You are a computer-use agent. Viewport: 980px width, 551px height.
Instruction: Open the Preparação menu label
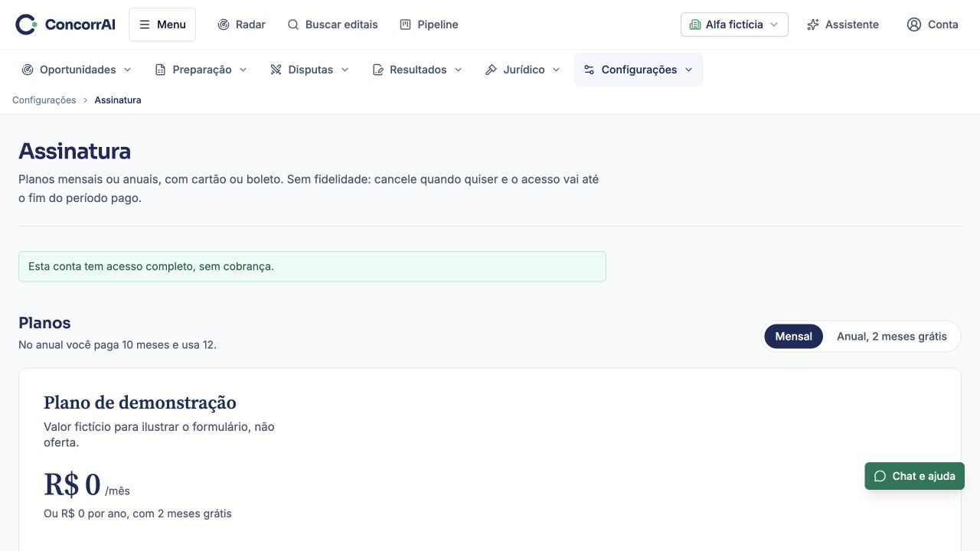202,70
